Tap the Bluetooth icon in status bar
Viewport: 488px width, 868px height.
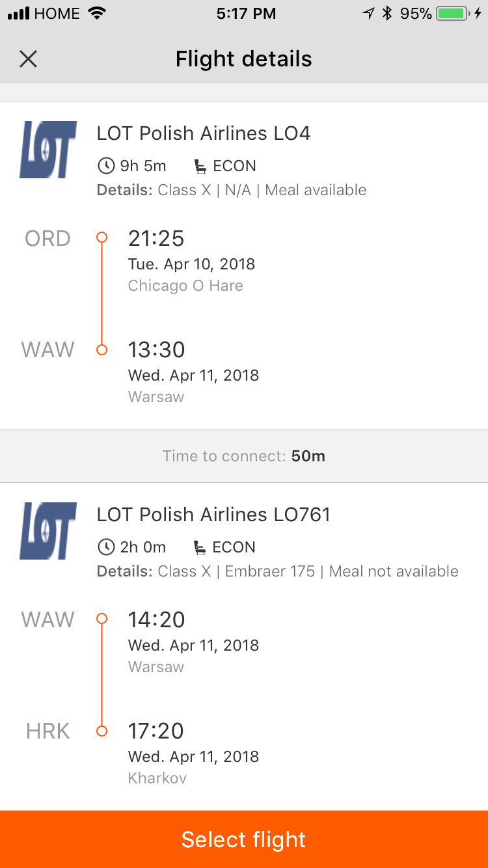387,14
